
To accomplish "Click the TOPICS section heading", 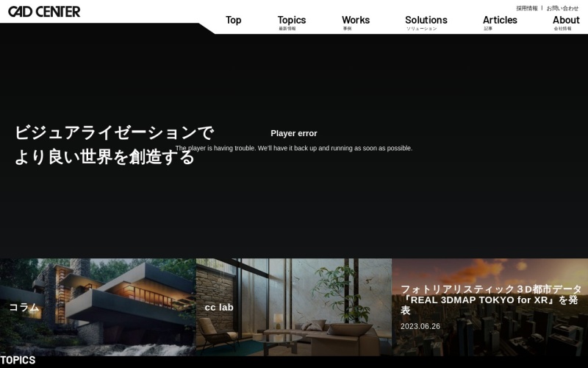I will click(x=18, y=361).
